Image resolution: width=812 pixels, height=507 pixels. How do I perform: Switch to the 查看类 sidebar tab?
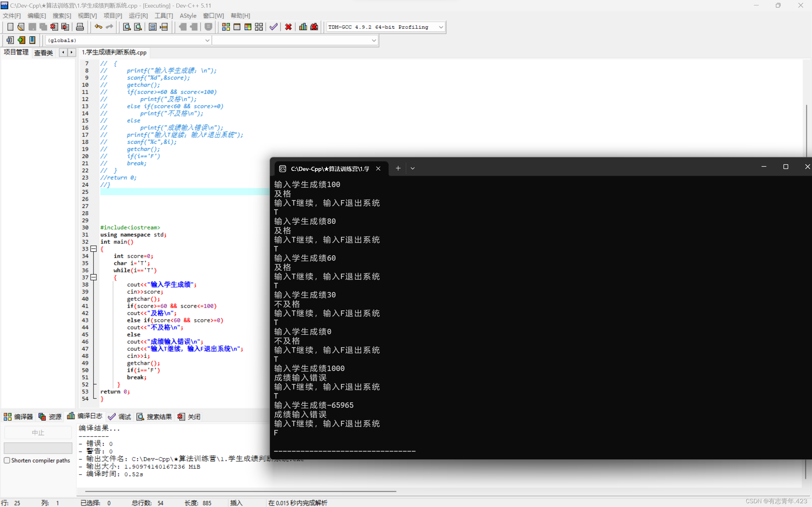pos(43,53)
